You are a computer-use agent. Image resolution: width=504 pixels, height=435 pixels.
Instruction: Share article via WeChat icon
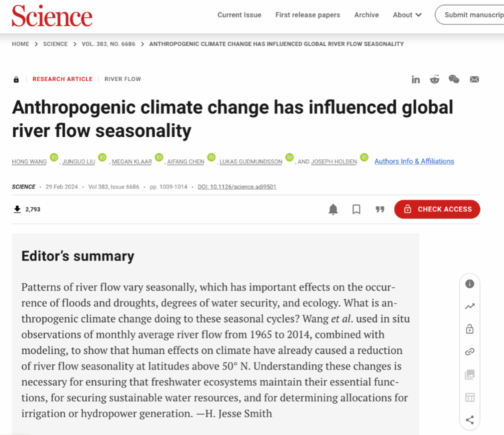(454, 79)
